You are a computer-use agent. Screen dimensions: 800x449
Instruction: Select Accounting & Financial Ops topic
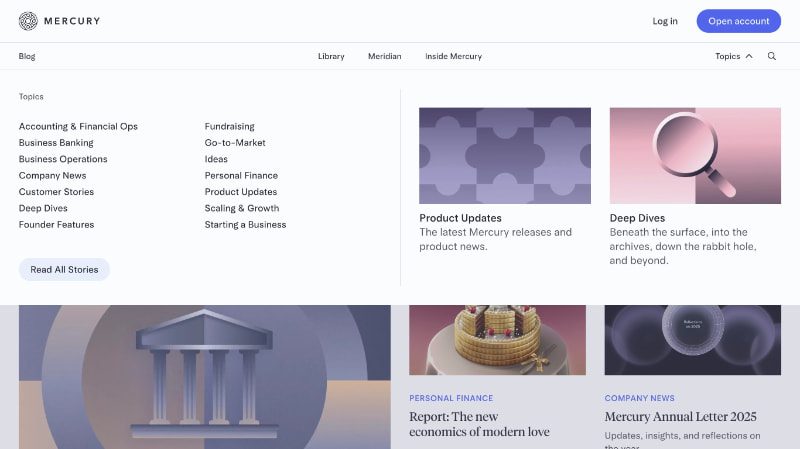pos(78,127)
